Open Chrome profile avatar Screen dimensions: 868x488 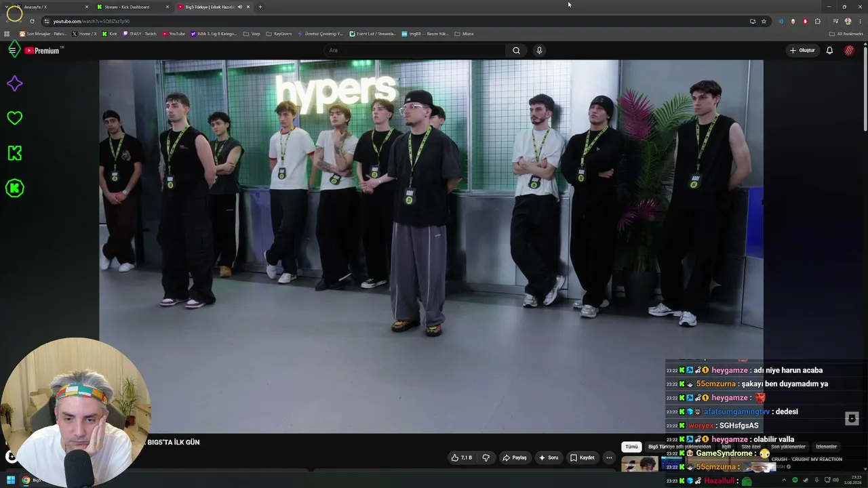(848, 21)
